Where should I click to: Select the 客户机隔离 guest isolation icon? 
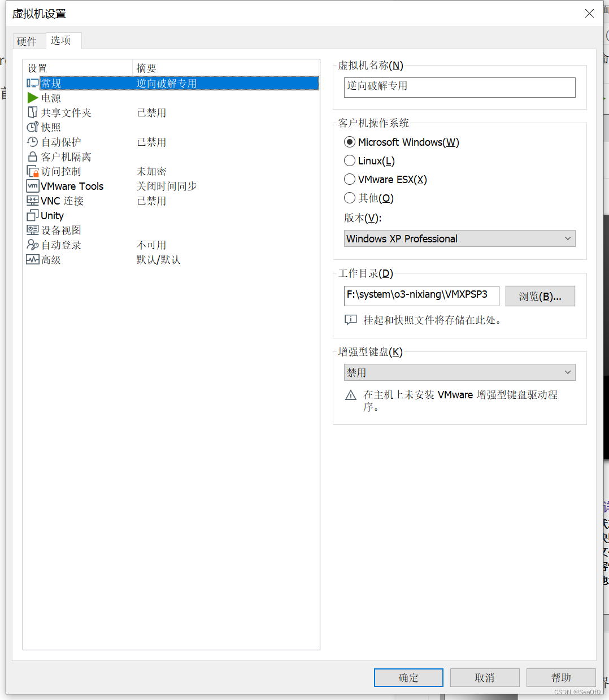tap(33, 156)
